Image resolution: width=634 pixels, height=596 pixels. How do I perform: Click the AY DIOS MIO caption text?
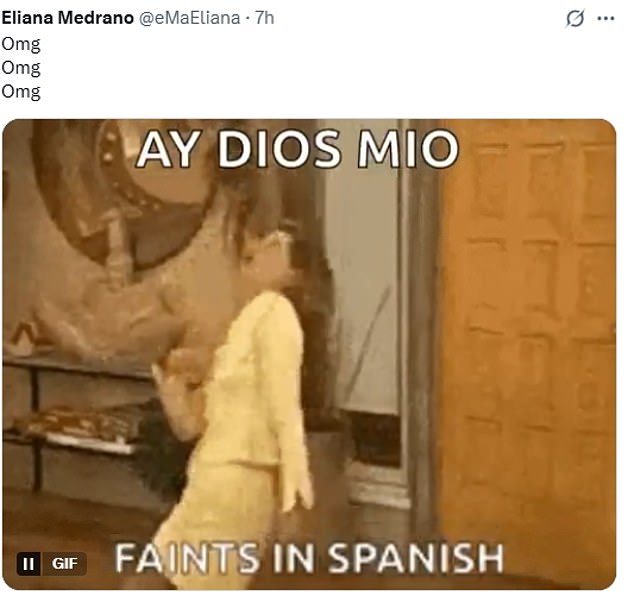(298, 149)
